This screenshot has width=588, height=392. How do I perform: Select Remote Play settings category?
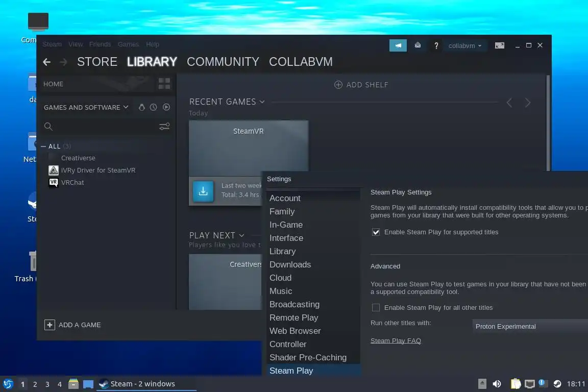coord(313,317)
